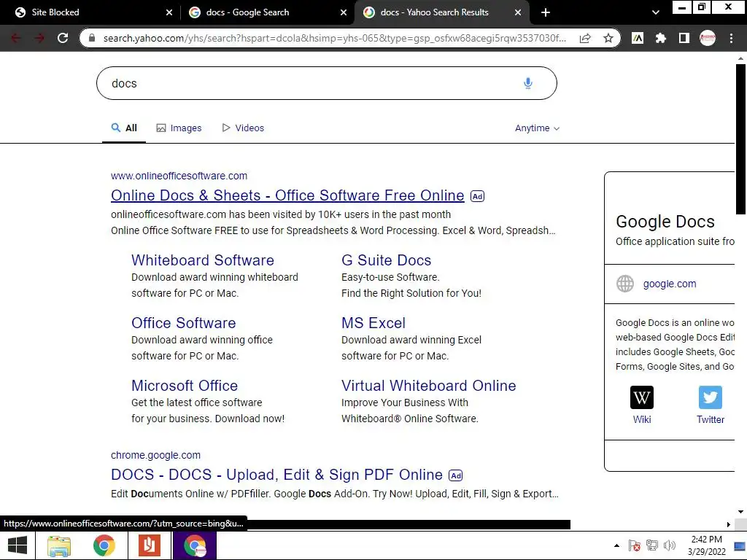Click the horizontal scrollbar right arrow
This screenshot has width=747, height=560.
[x=729, y=524]
